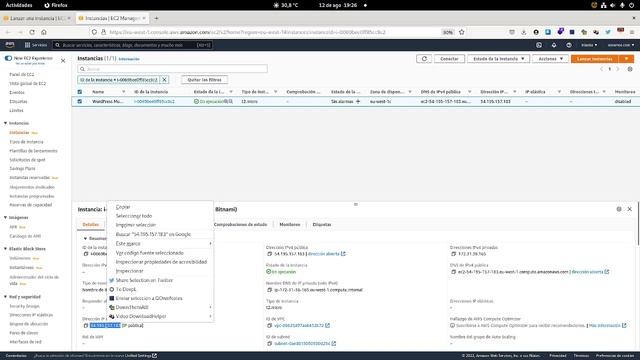Add an alarm with the plus icon

pyautogui.click(x=358, y=101)
